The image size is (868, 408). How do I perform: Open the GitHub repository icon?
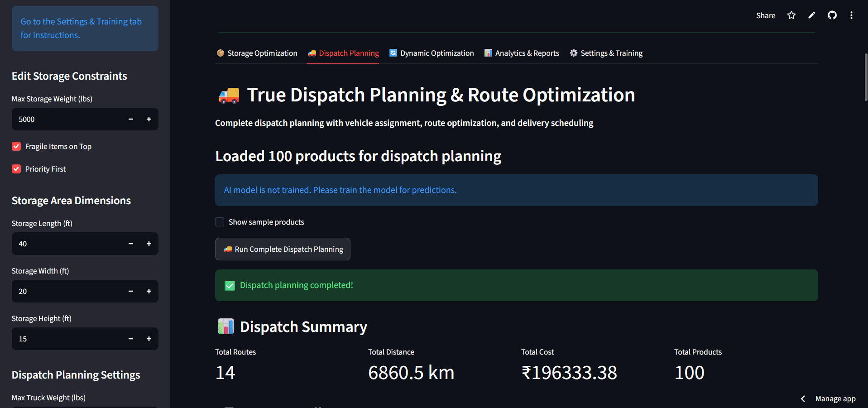832,15
